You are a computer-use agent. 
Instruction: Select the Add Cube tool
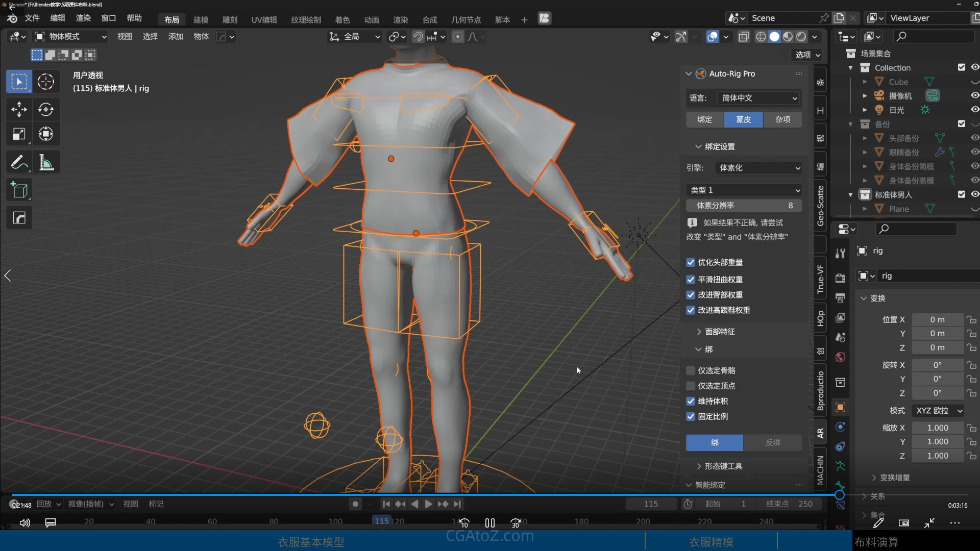tap(19, 190)
